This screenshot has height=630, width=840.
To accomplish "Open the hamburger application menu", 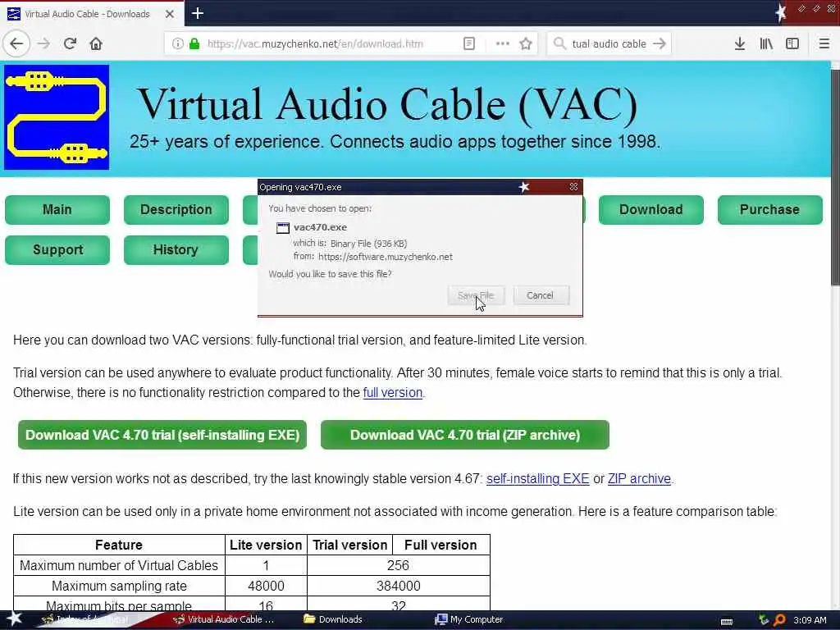I will point(824,44).
